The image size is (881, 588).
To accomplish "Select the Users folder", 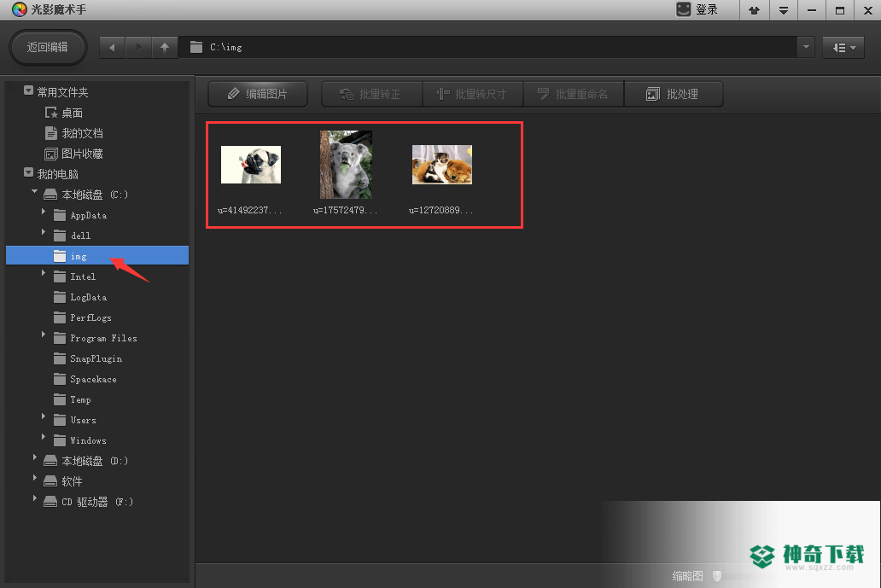I will pyautogui.click(x=75, y=420).
